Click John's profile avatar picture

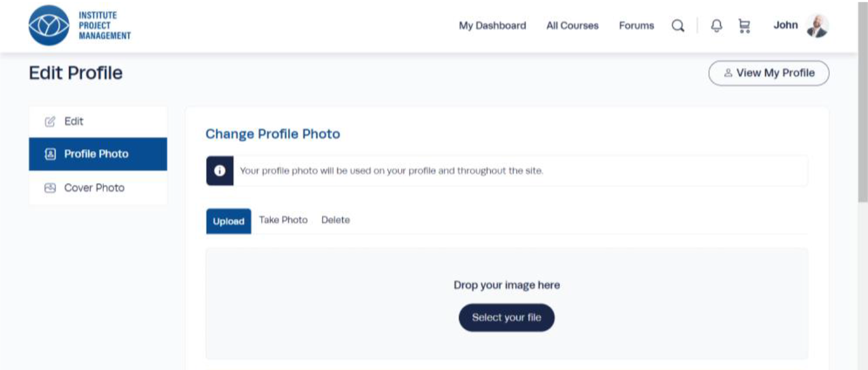(x=818, y=26)
